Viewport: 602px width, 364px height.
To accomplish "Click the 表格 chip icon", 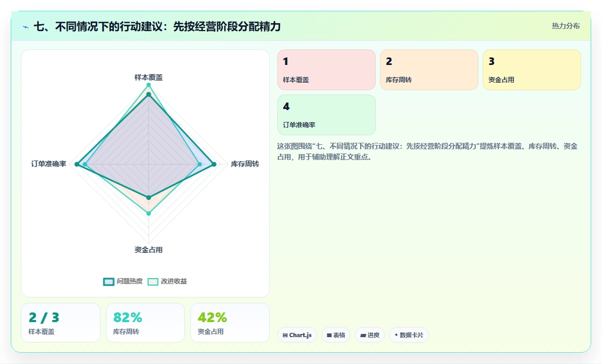I will pos(329,335).
